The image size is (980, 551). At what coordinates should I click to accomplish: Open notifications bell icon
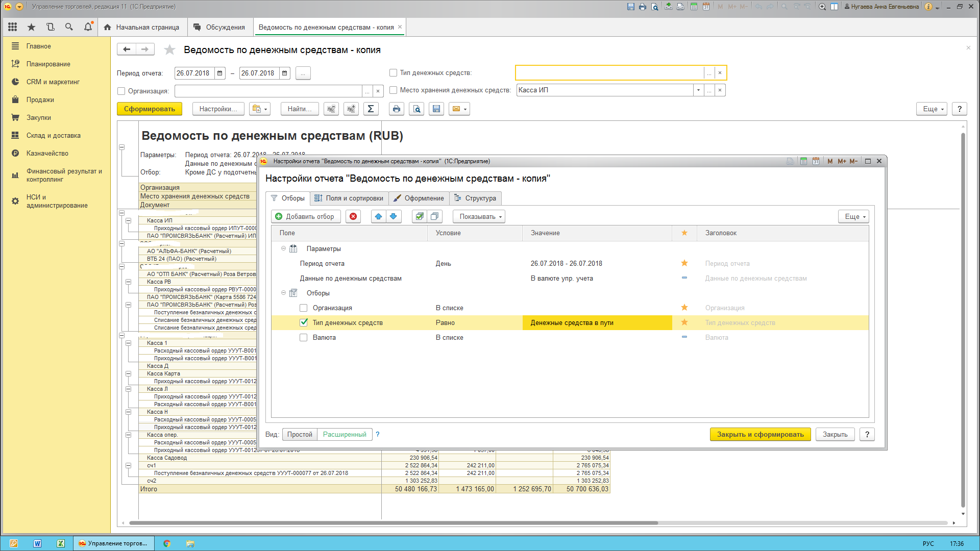tap(88, 27)
